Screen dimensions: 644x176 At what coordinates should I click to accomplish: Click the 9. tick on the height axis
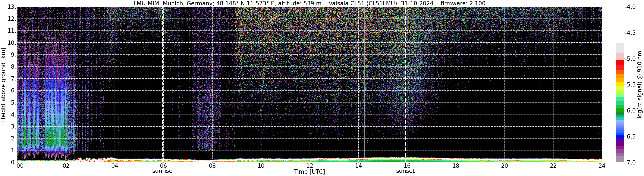[13, 55]
